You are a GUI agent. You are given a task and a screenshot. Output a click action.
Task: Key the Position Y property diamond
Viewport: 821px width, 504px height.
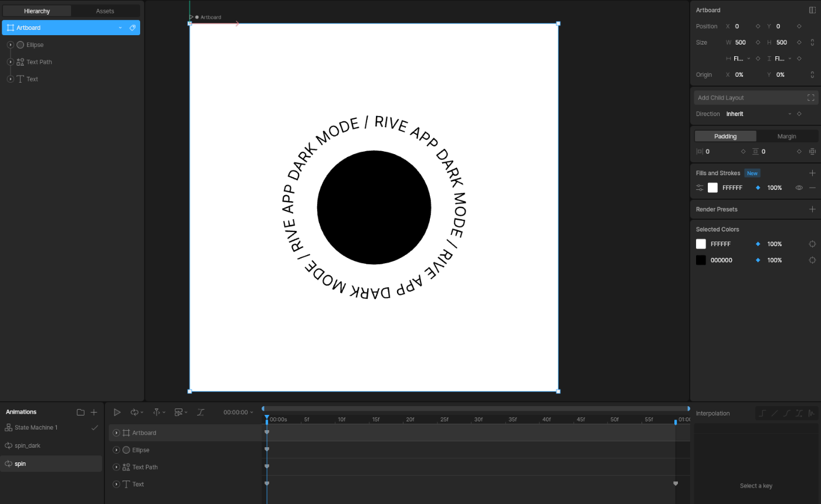[799, 26]
